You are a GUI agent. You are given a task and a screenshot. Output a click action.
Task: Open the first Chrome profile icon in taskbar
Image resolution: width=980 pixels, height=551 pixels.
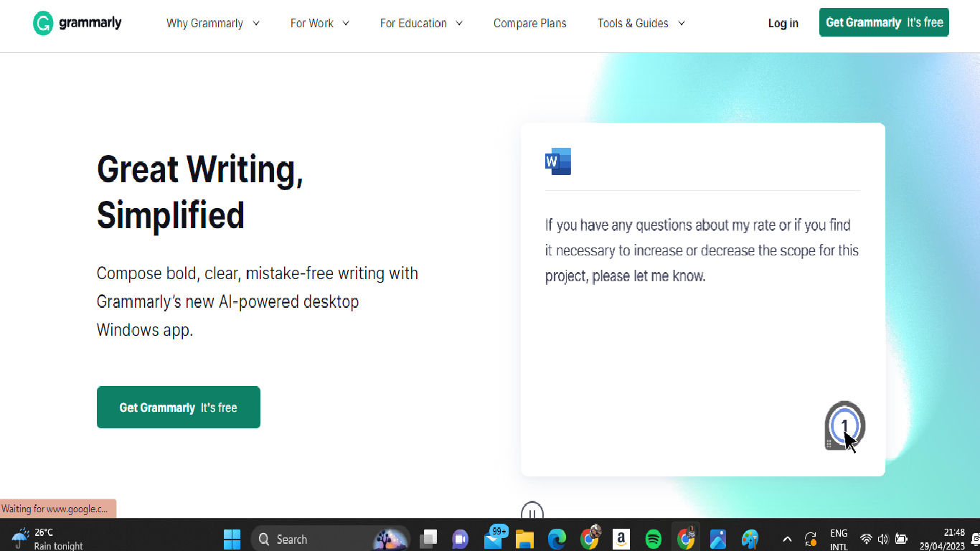click(x=590, y=537)
